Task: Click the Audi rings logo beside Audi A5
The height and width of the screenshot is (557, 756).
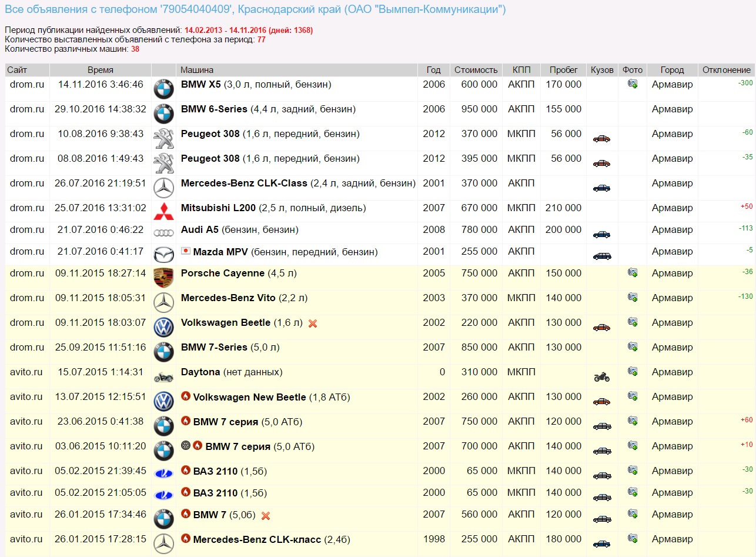Action: pos(163,233)
